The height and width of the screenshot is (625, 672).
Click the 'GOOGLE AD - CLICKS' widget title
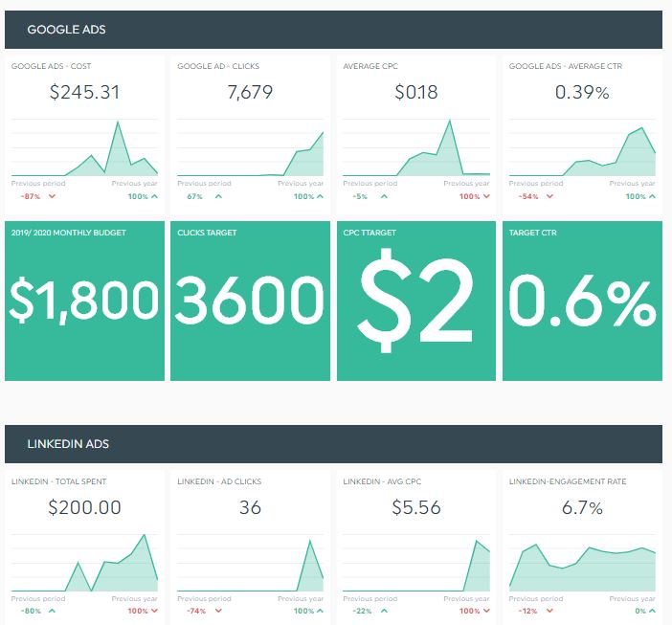click(x=218, y=66)
